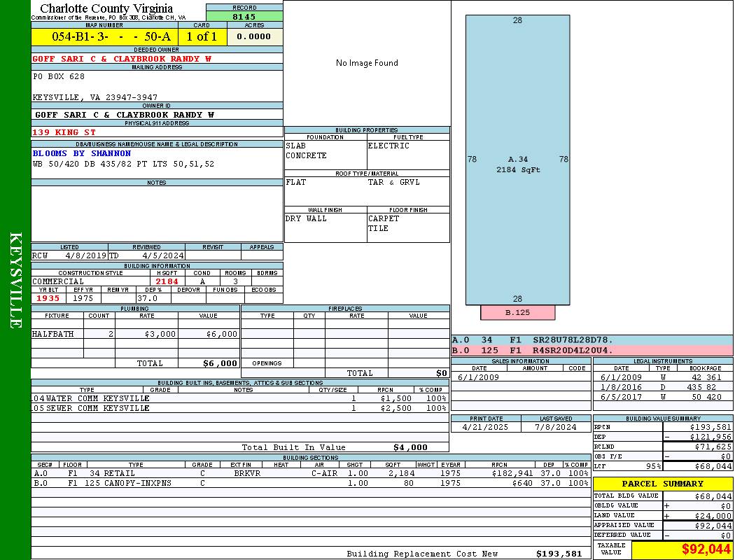Select the pink B.125 canopy sketch block
This screenshot has width=735, height=560.
coord(517,312)
